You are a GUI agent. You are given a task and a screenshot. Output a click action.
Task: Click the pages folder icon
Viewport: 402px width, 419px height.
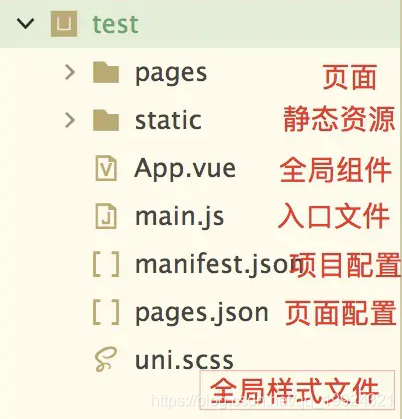106,72
